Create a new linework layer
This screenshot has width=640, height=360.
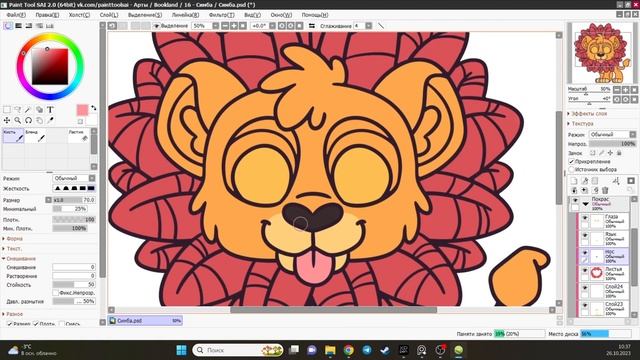[x=584, y=181]
